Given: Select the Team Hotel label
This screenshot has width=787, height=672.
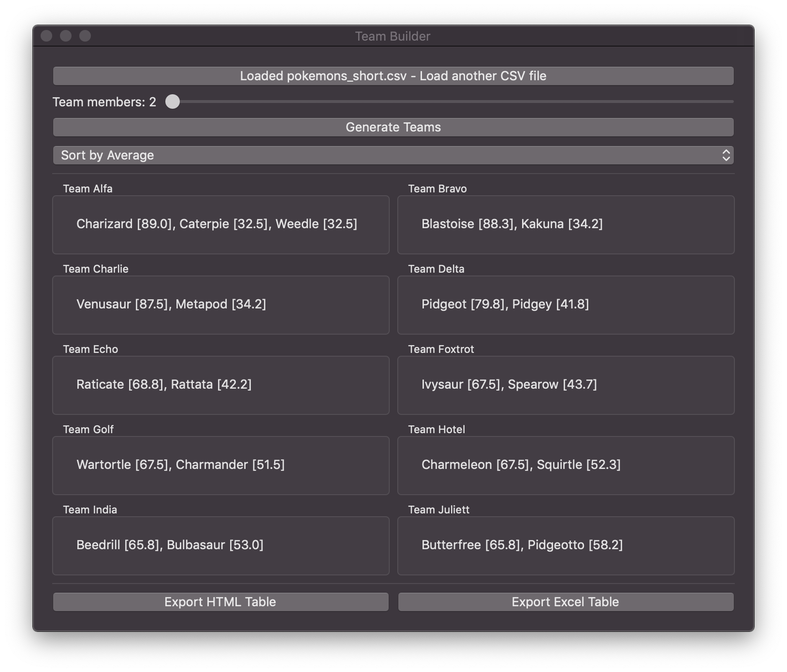Looking at the screenshot, I should tap(437, 429).
